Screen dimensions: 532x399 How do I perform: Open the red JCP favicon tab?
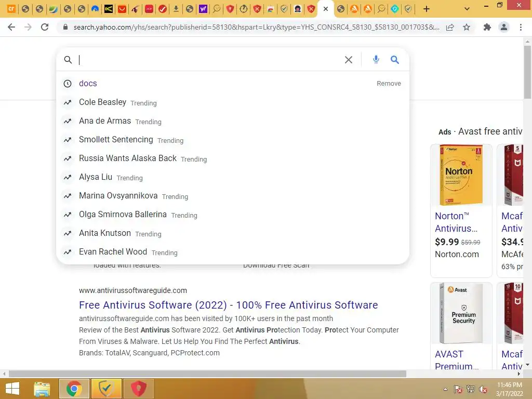click(x=149, y=9)
